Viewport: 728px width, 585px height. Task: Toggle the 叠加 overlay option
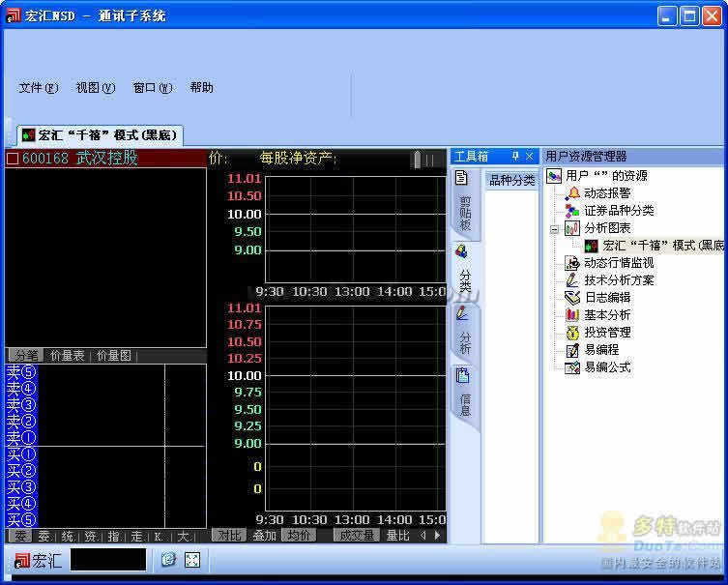click(x=264, y=536)
